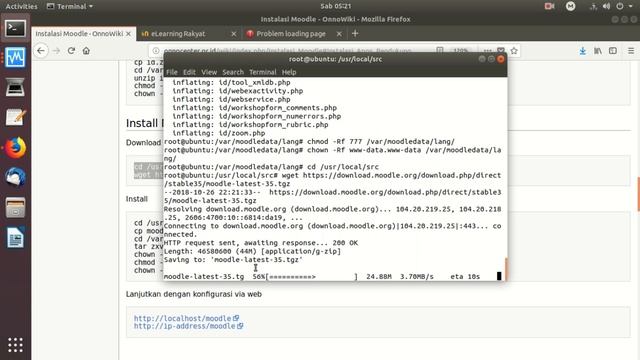
Task: Open terminal View menu
Action: (x=209, y=72)
